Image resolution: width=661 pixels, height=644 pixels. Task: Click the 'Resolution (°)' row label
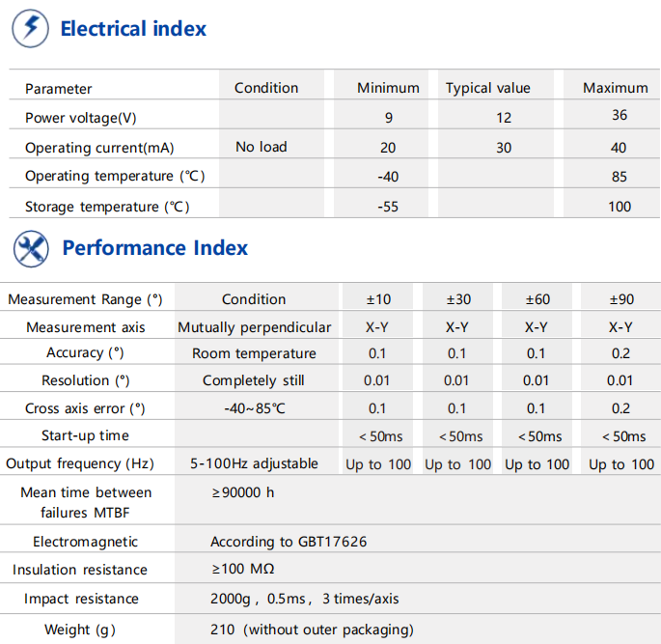click(86, 380)
